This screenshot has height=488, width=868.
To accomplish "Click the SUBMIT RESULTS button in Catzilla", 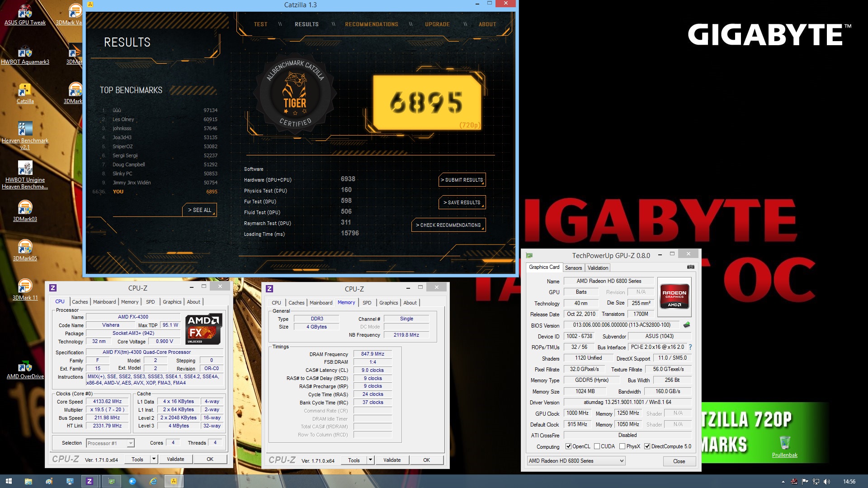I will [x=462, y=180].
